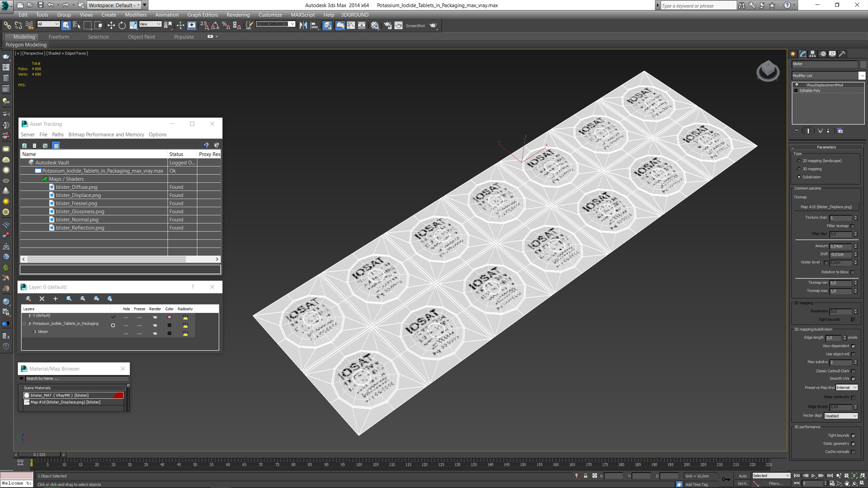The image size is (868, 488).
Task: Click the Auto key button
Action: tap(743, 476)
